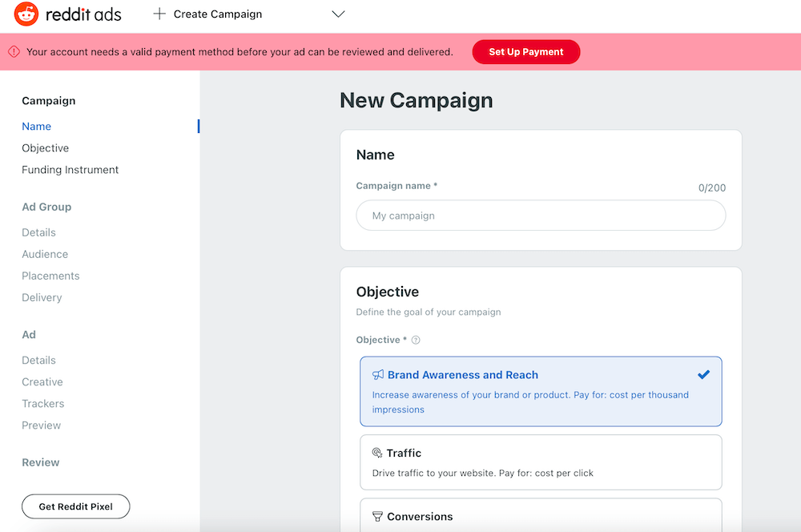Open Placements in Ad Group sidebar
The image size is (801, 532).
50,276
